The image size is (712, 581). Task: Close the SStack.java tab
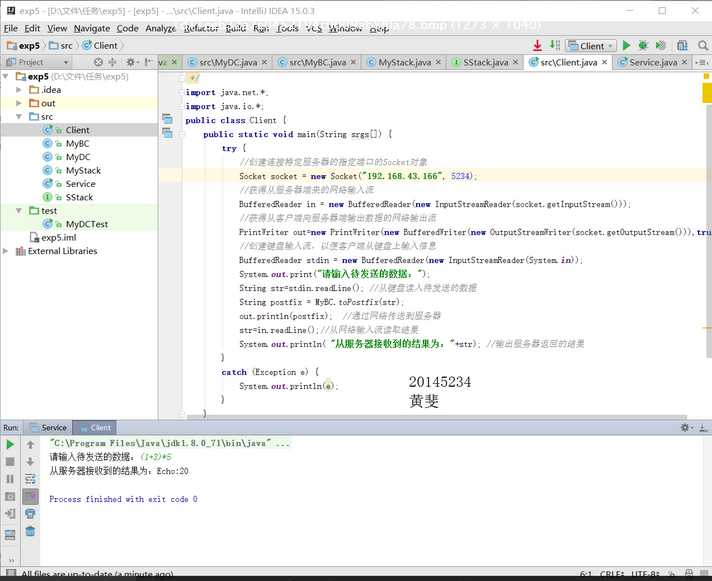(515, 62)
